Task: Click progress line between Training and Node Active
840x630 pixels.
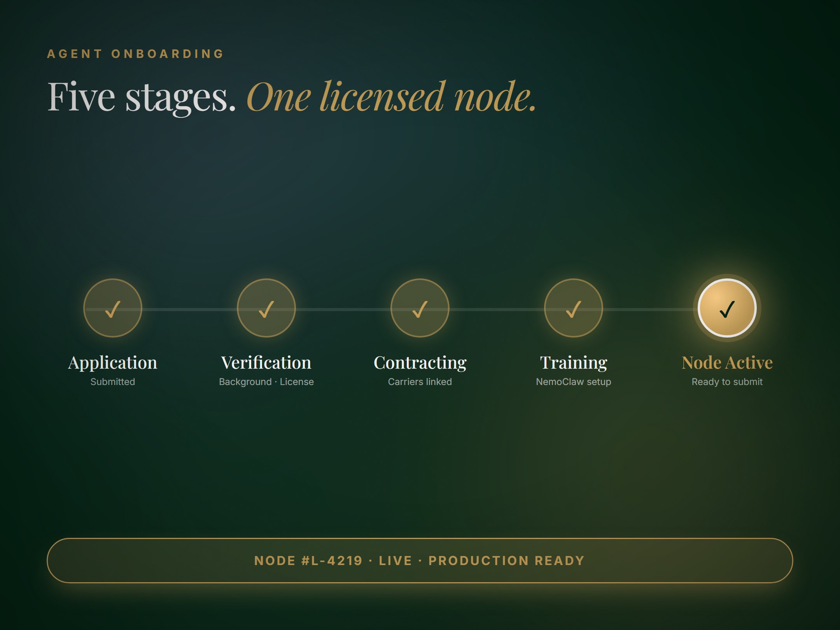Action: click(x=648, y=310)
